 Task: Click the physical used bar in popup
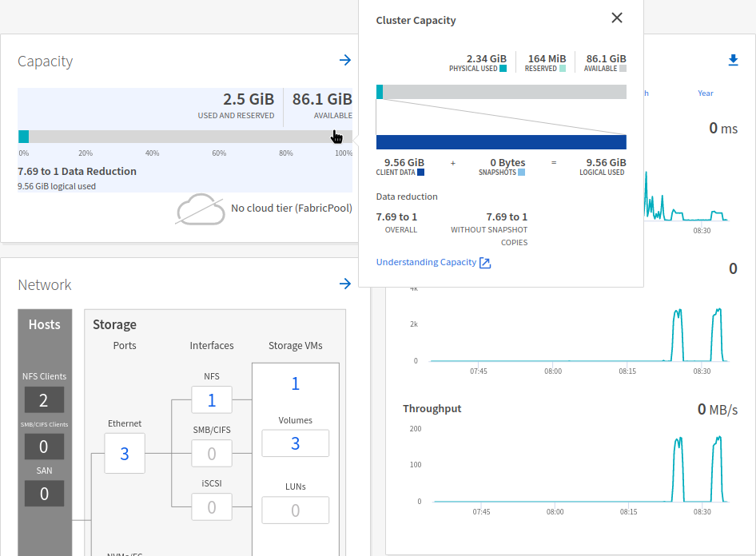click(380, 92)
